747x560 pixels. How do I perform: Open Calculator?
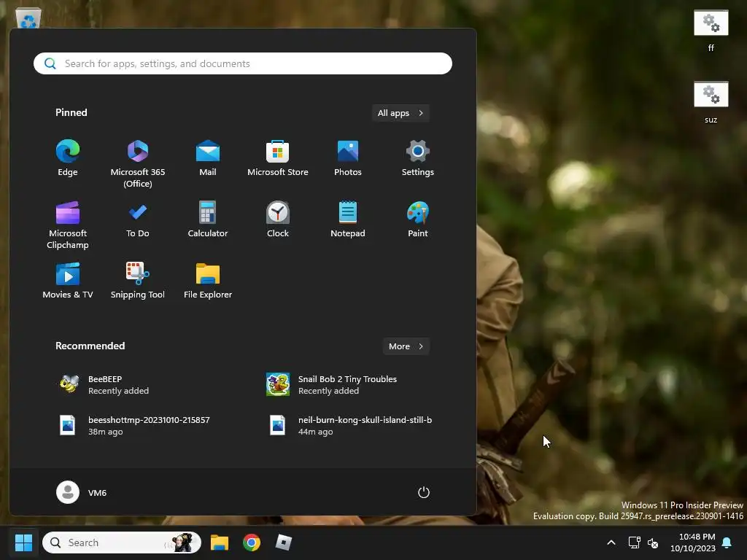pyautogui.click(x=208, y=219)
